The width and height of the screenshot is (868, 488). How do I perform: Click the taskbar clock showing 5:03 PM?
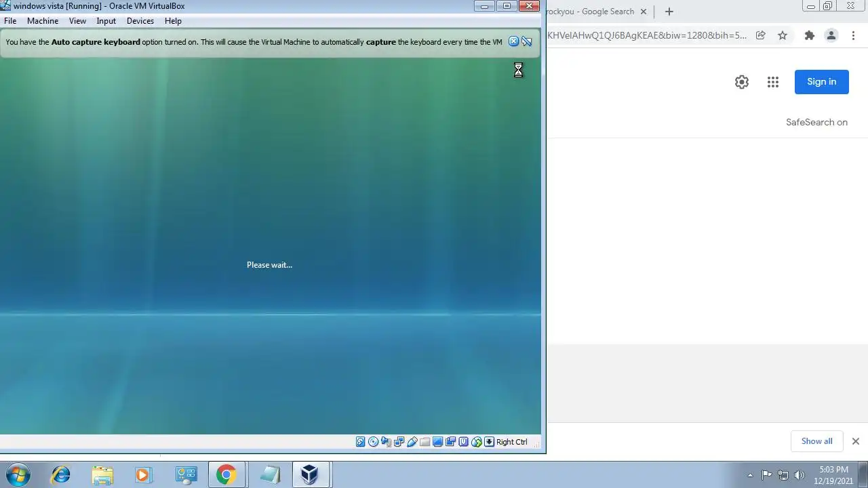click(x=833, y=475)
